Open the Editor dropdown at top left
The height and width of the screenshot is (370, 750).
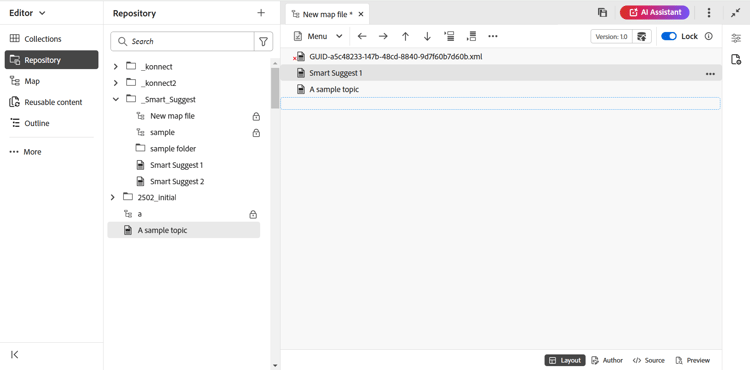(x=27, y=13)
